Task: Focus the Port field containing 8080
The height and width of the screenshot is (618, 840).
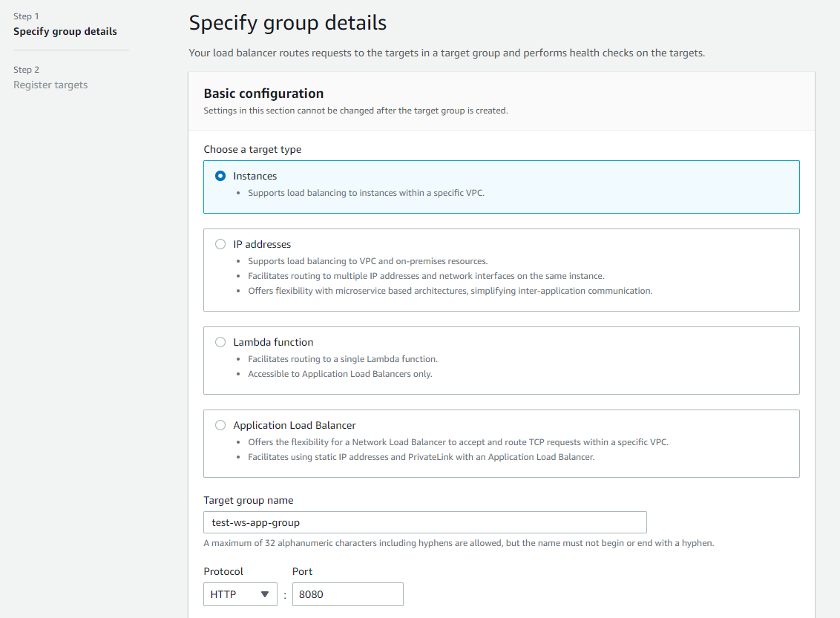Action: coord(347,594)
